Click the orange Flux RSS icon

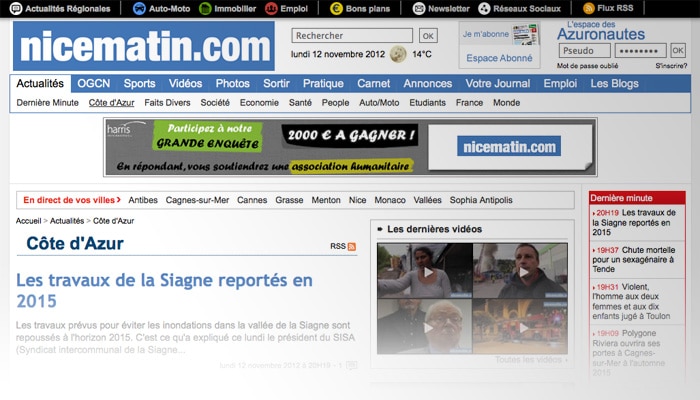pos(589,8)
